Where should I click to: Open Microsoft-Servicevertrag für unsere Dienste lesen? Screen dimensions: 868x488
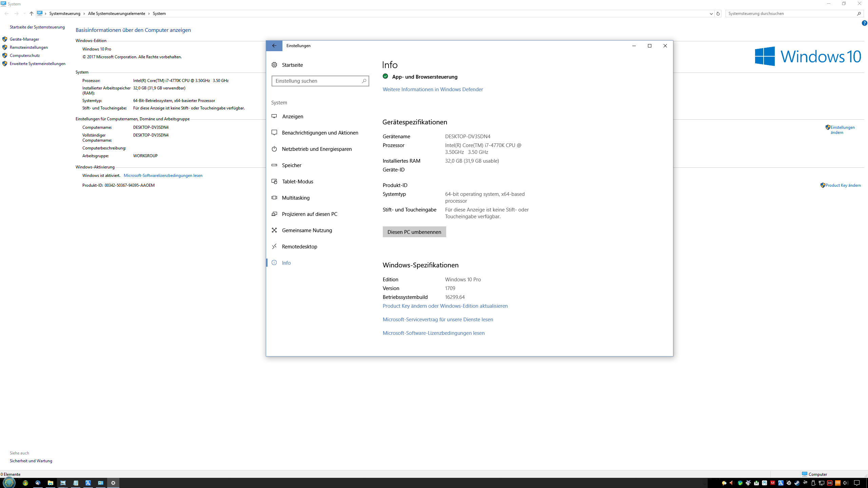(438, 319)
